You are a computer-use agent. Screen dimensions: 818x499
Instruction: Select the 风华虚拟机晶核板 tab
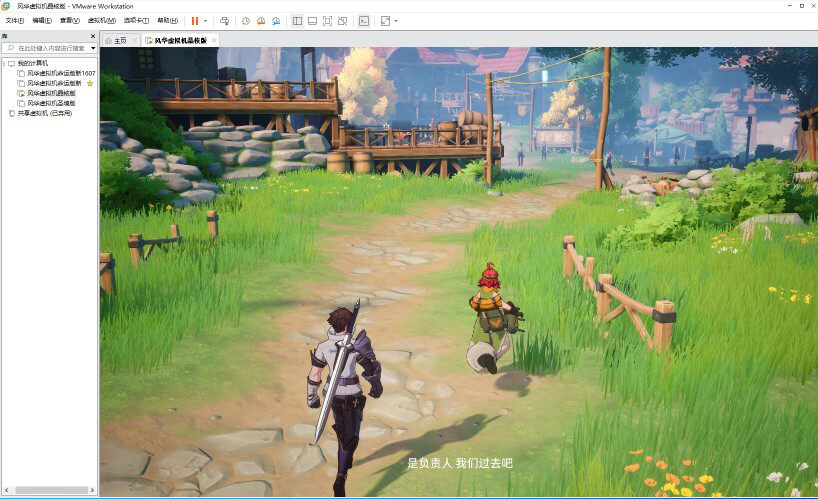coord(181,40)
